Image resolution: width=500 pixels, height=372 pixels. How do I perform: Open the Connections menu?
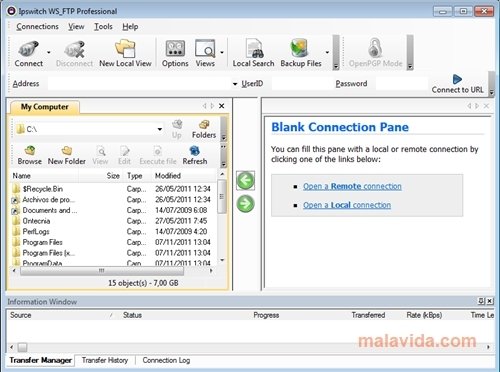37,27
